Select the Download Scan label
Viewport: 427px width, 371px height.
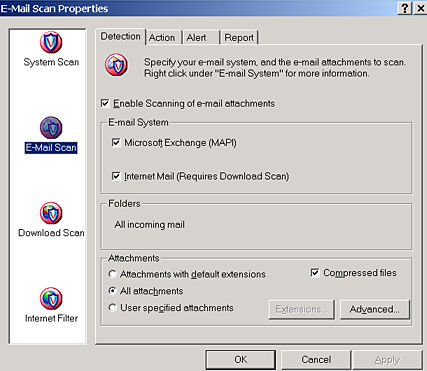[x=51, y=233]
